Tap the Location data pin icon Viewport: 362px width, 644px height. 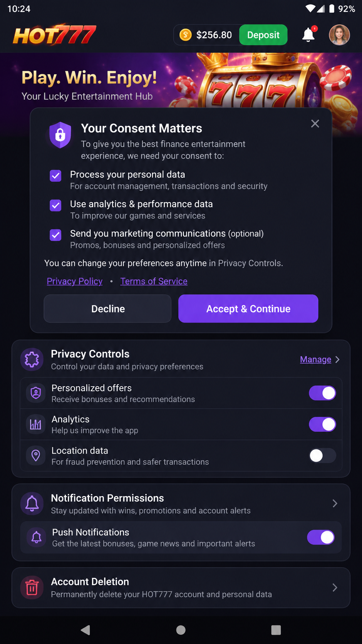36,456
